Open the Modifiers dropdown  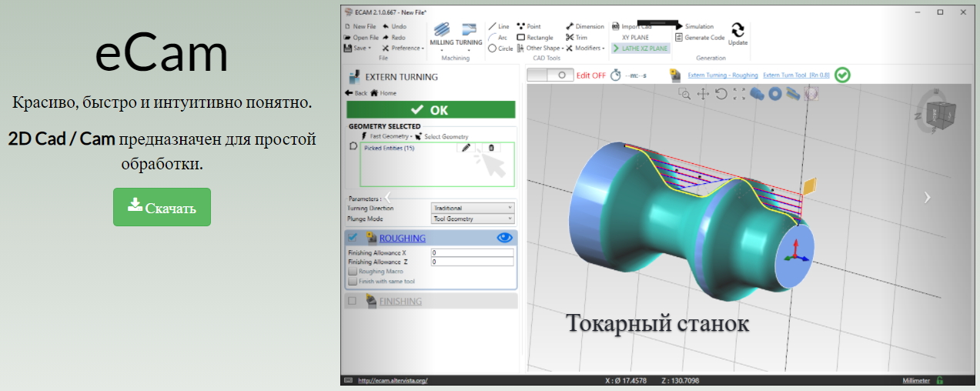[x=585, y=48]
